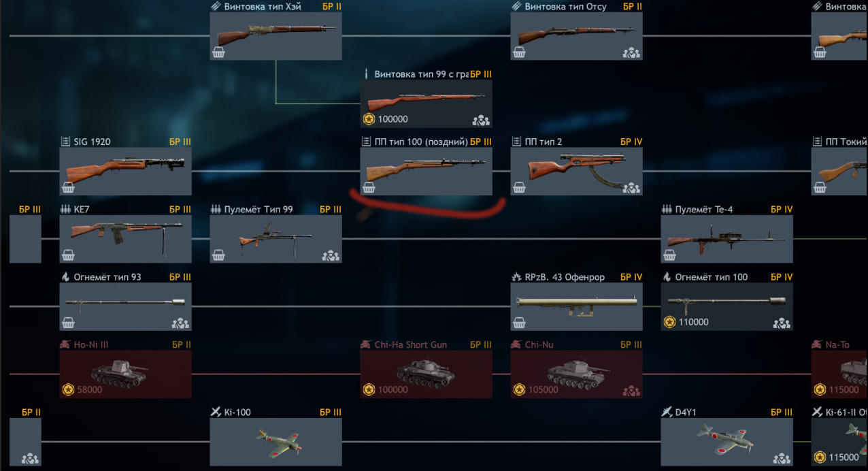Click the coin icon on Ho-Ni III card
868x471 pixels.
[x=68, y=389]
